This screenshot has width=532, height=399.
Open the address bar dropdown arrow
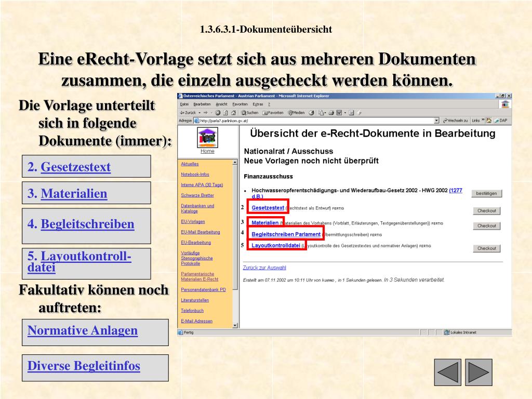click(x=436, y=121)
